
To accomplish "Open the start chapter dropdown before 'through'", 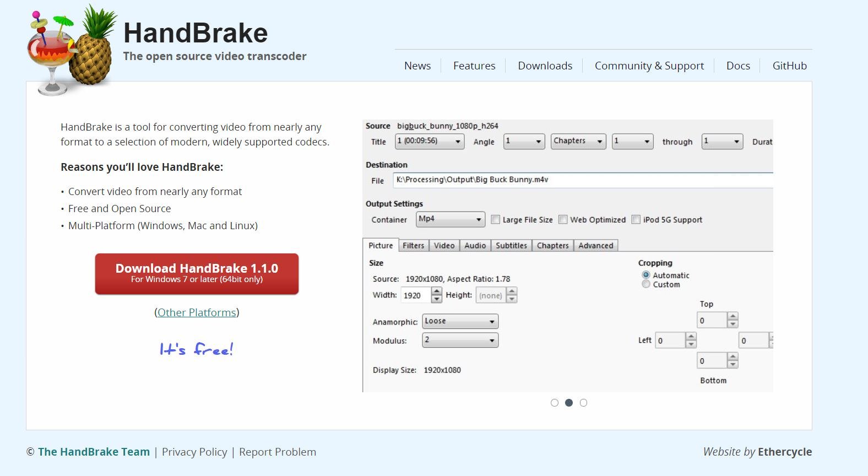I will coord(633,142).
